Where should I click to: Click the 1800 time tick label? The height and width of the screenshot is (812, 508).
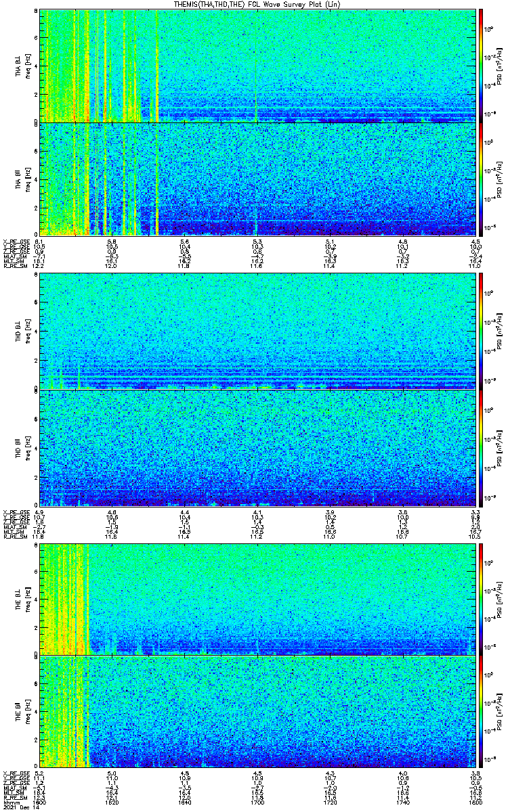(475, 803)
